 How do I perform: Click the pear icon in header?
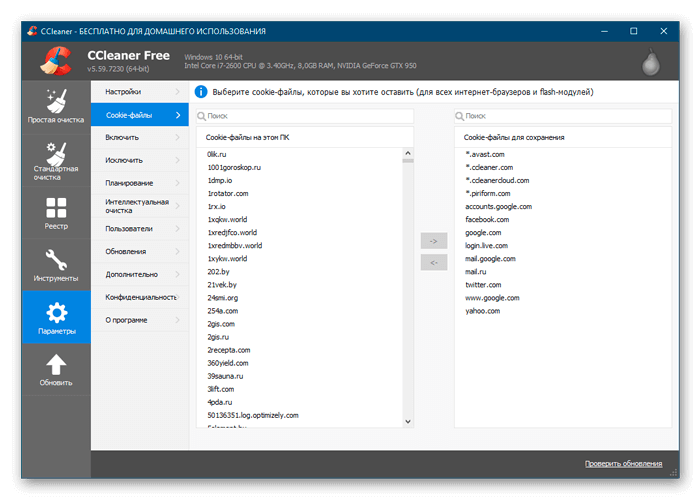650,62
